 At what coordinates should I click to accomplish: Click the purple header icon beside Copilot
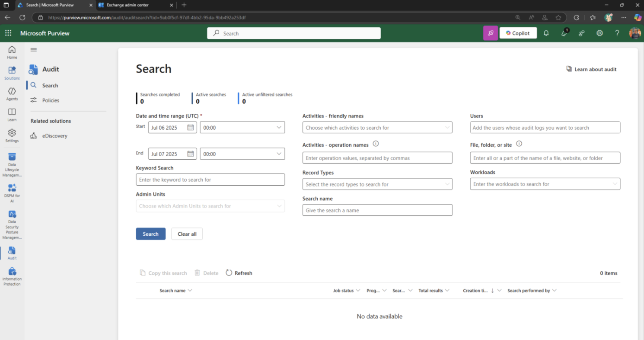click(491, 33)
